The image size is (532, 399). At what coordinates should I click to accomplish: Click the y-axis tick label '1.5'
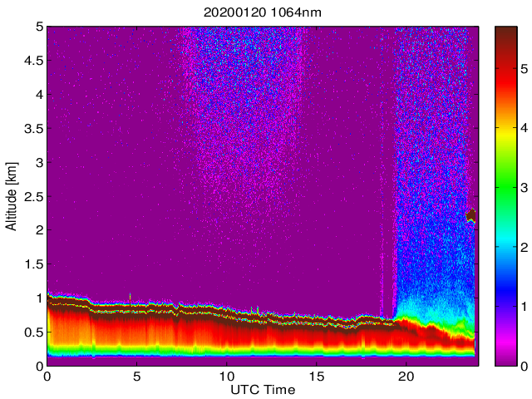pos(32,264)
